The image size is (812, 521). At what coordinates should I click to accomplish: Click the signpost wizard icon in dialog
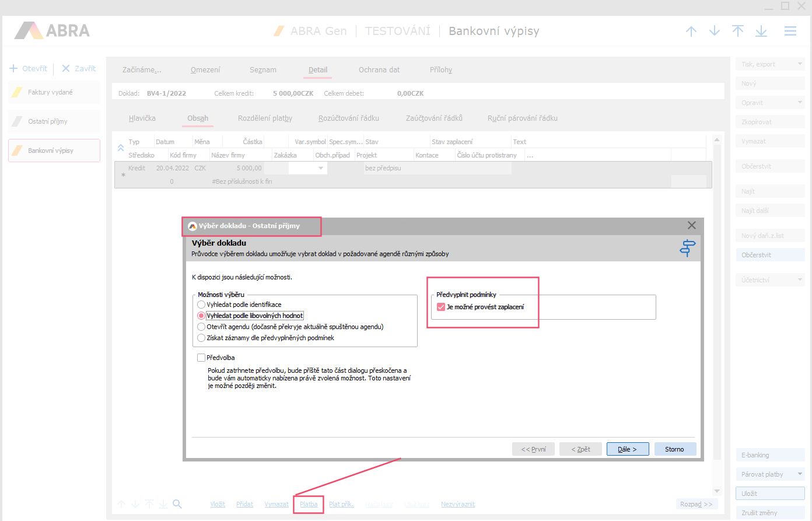(688, 248)
